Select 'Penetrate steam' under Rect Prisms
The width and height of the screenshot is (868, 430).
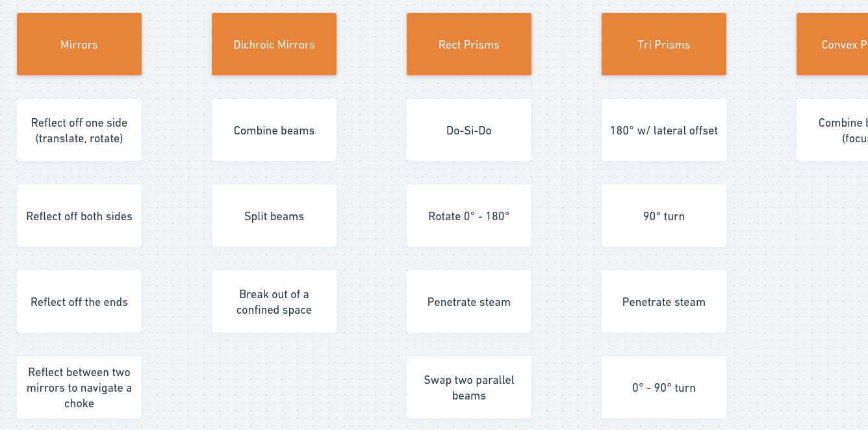point(469,301)
